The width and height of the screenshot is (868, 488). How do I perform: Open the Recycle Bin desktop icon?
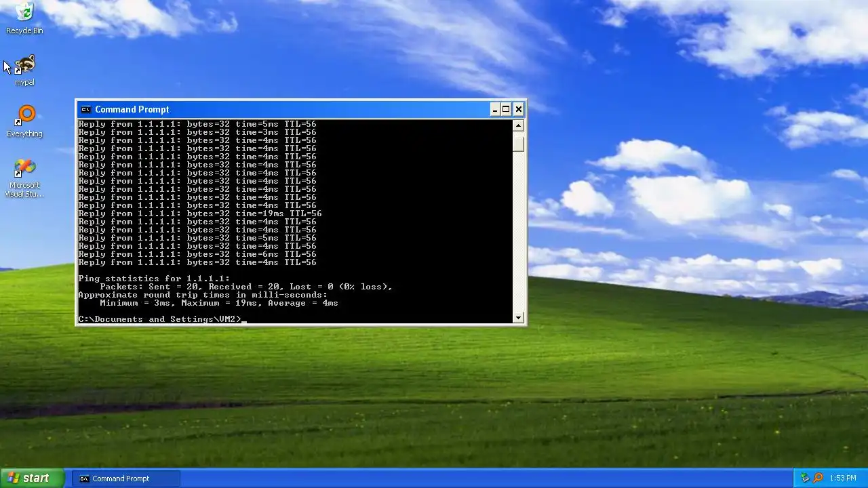point(24,18)
